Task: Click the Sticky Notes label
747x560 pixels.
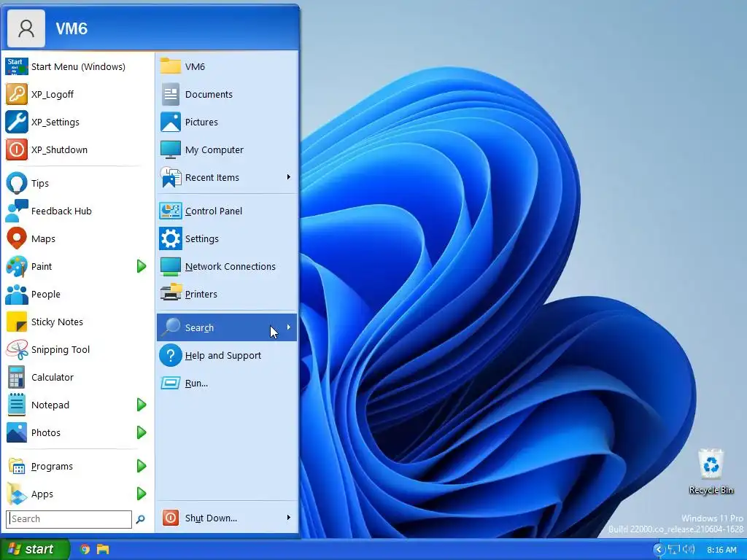Action: click(x=57, y=322)
